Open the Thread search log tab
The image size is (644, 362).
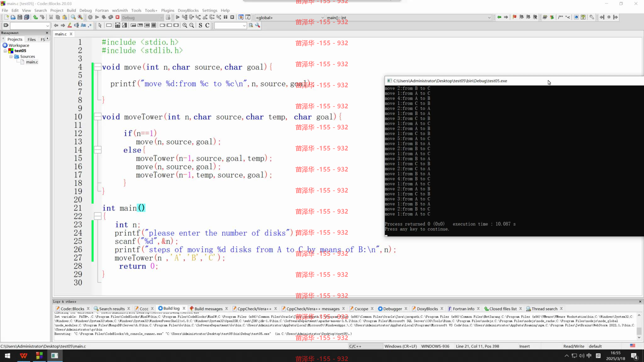click(544, 309)
